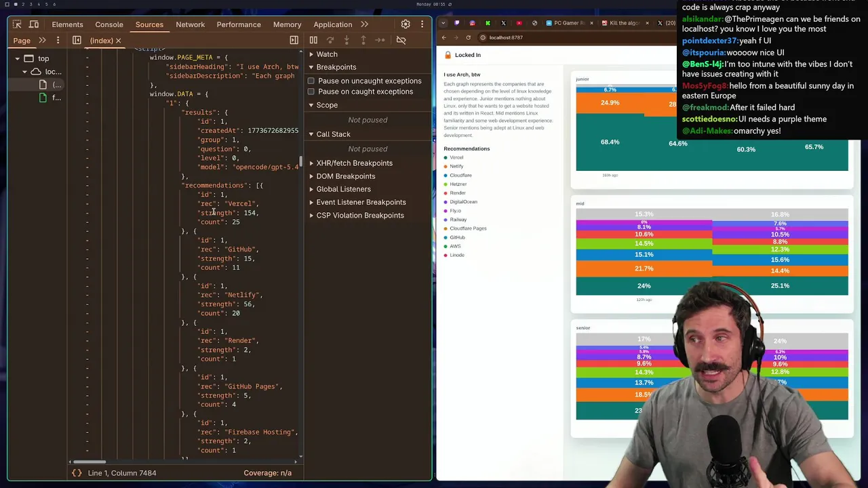868x488 pixels.
Task: Reload the localhost page
Action: point(468,37)
